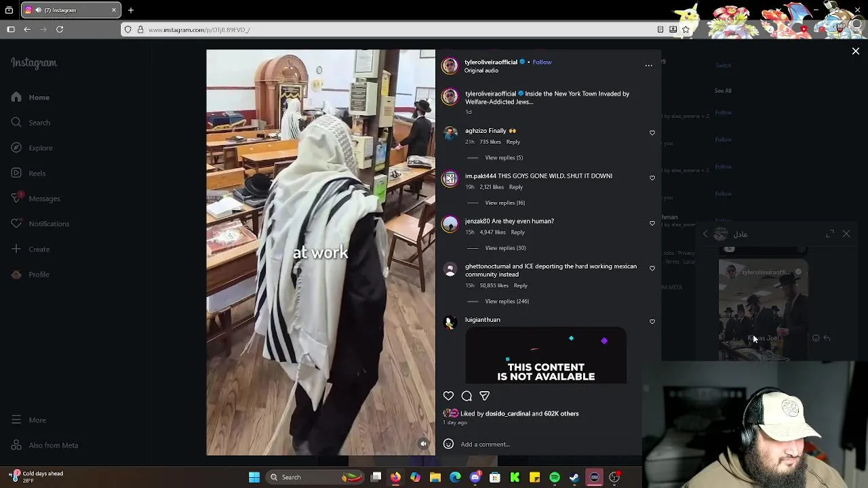The image size is (868, 488).
Task: Open Steam from the taskbar
Action: [574, 477]
